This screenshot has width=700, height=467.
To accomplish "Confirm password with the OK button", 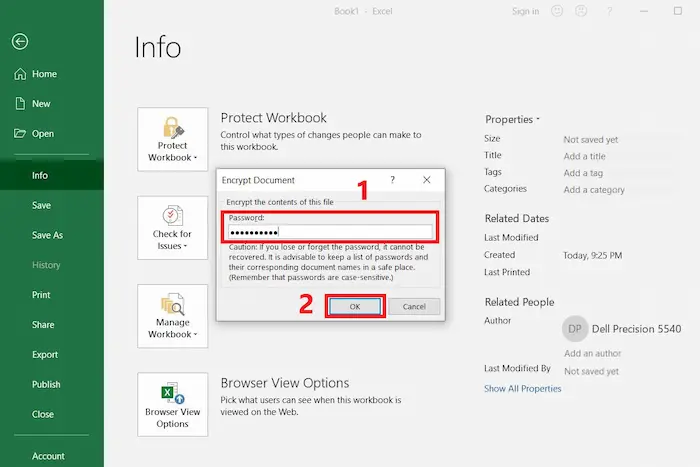I will pos(355,307).
